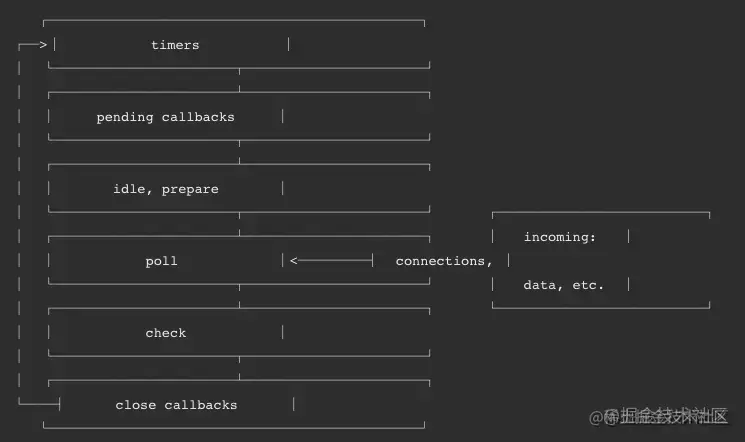Click the connector between poll and check
745x442 pixels.
click(239, 296)
